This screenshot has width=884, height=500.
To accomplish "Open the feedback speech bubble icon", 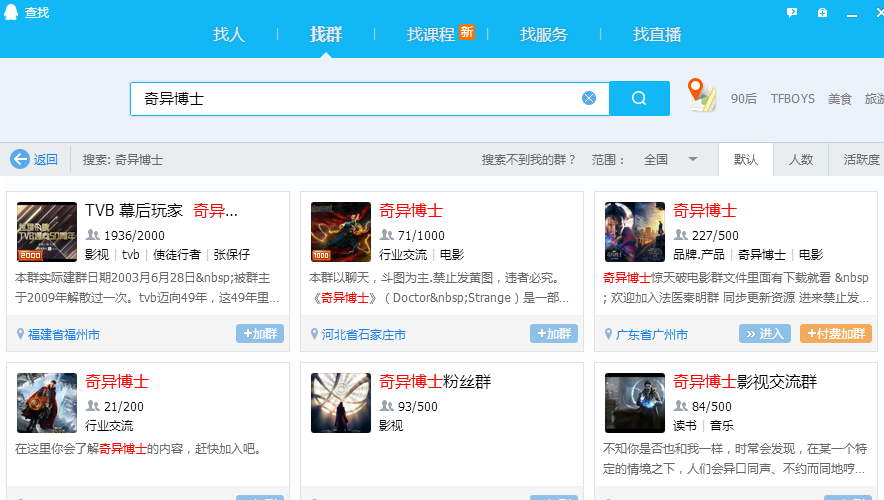I will tap(792, 12).
